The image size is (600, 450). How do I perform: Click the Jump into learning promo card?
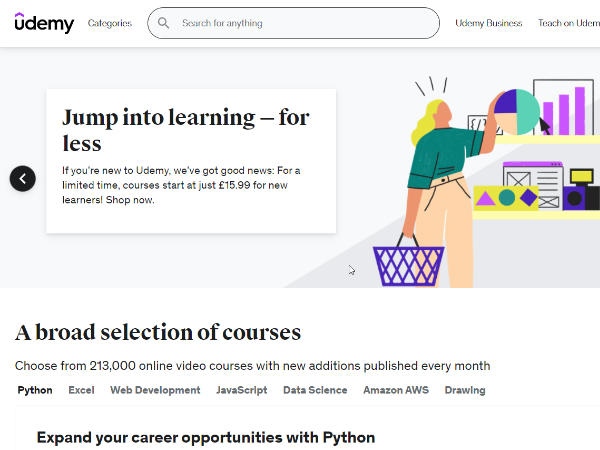click(x=191, y=160)
